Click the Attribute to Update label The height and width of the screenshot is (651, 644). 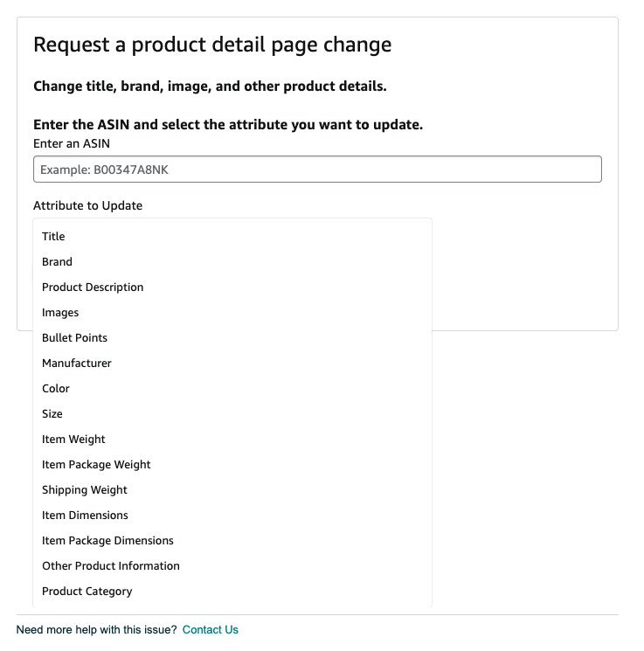click(x=87, y=206)
